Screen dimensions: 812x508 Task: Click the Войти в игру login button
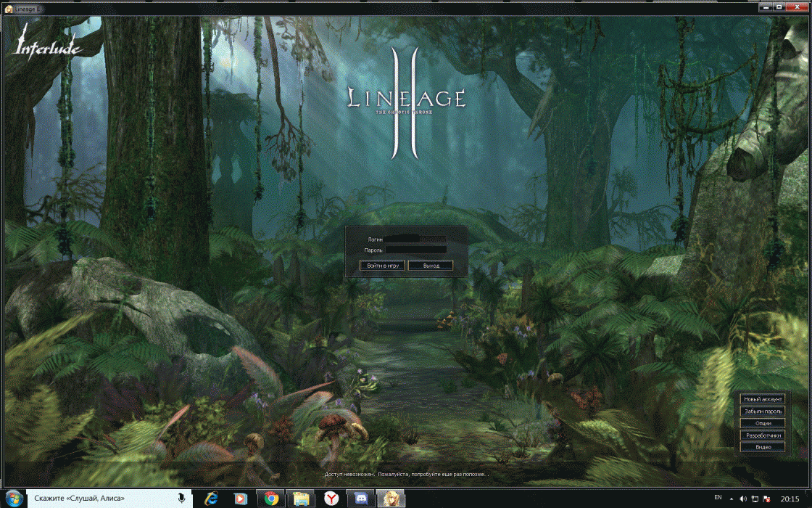(383, 266)
